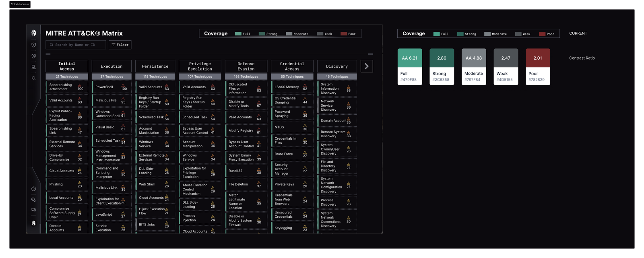The width and height of the screenshot is (644, 258).
Task: Click warning icon on PowerShell technique
Action: click(123, 85)
